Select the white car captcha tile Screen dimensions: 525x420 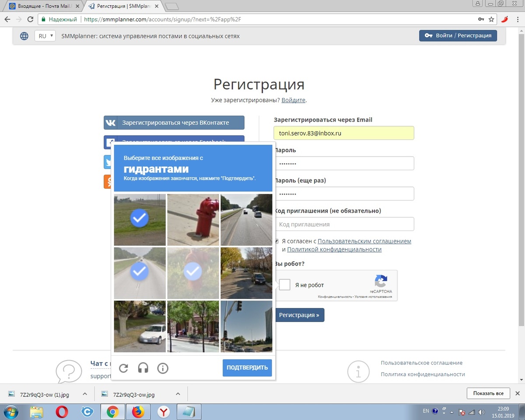(140, 326)
